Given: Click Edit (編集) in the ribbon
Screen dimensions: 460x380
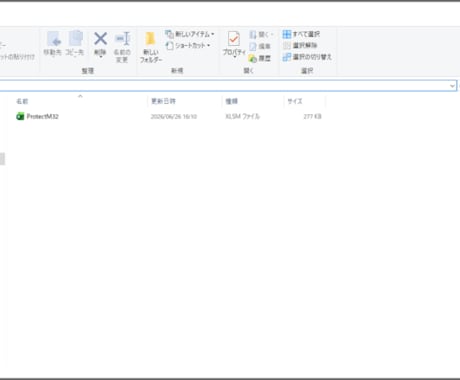Looking at the screenshot, I should [x=260, y=46].
